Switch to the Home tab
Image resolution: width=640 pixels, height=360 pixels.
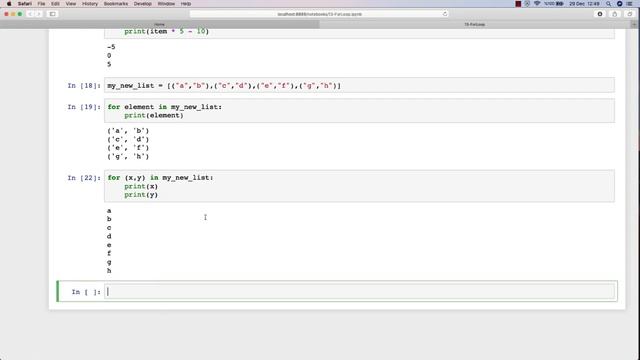point(160,24)
